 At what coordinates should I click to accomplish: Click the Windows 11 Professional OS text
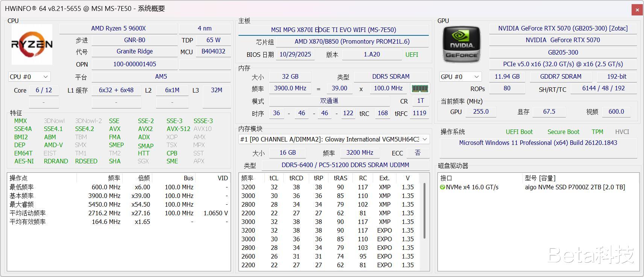(x=538, y=143)
